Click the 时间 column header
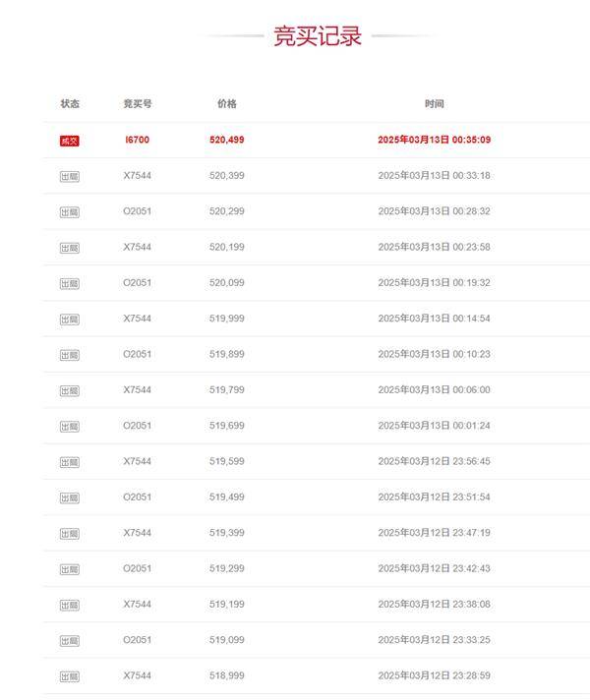Image resolution: width=590 pixels, height=700 pixels. coord(434,104)
